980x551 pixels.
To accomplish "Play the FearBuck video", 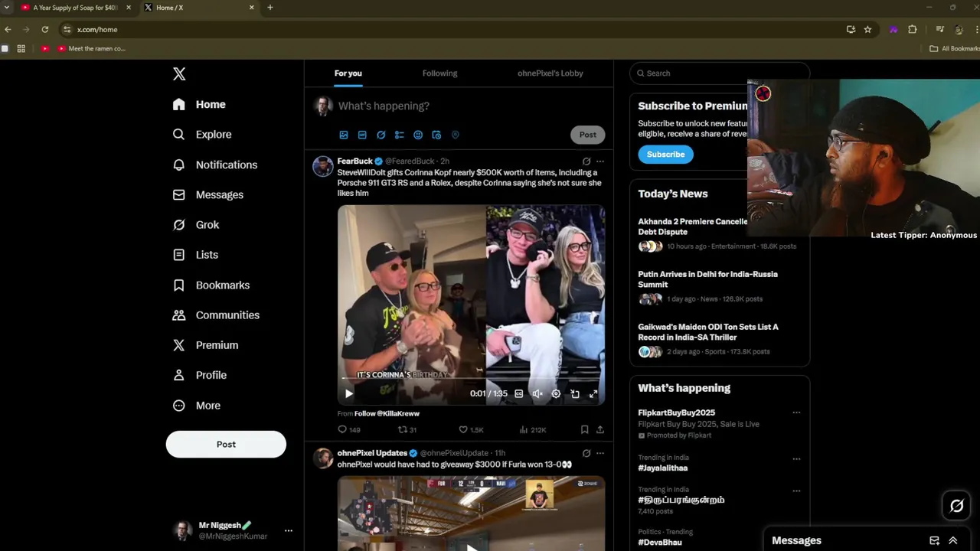I will tap(348, 393).
